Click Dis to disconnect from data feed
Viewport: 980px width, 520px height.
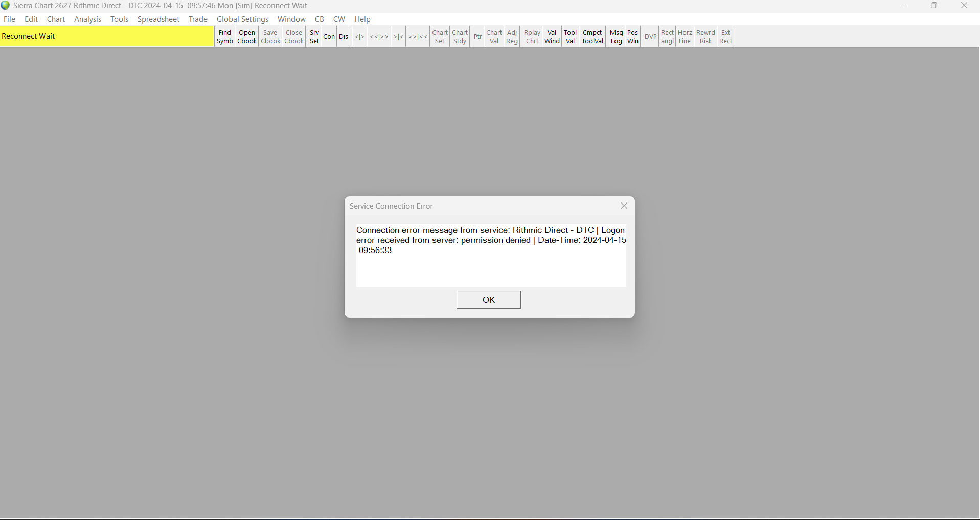[x=344, y=37]
